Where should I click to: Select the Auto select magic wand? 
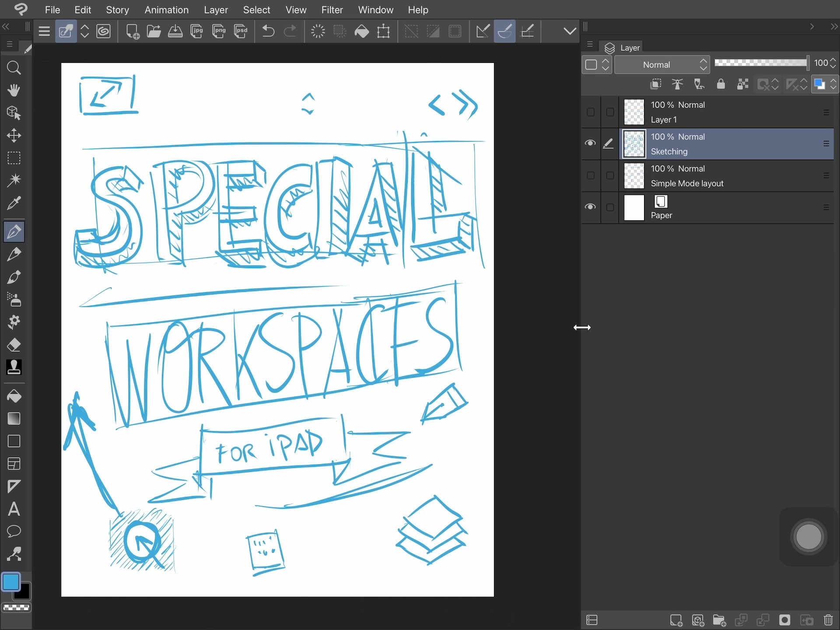(x=14, y=180)
